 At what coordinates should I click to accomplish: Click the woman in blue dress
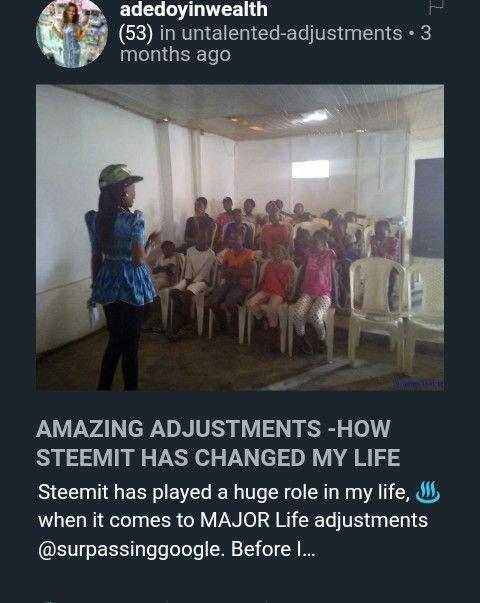120,277
